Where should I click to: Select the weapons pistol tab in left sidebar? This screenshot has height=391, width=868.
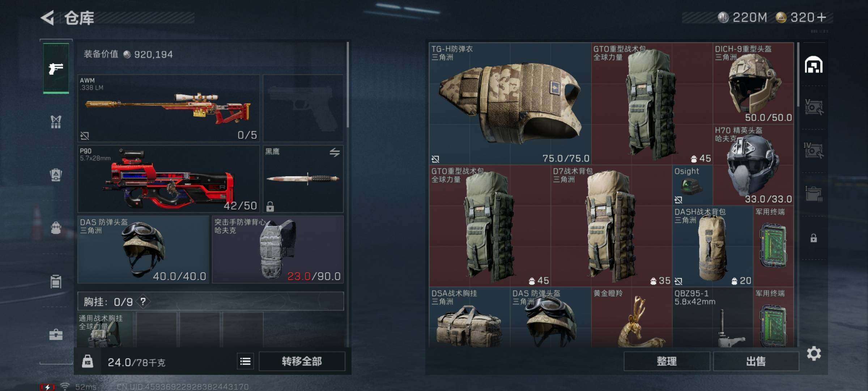(x=56, y=68)
